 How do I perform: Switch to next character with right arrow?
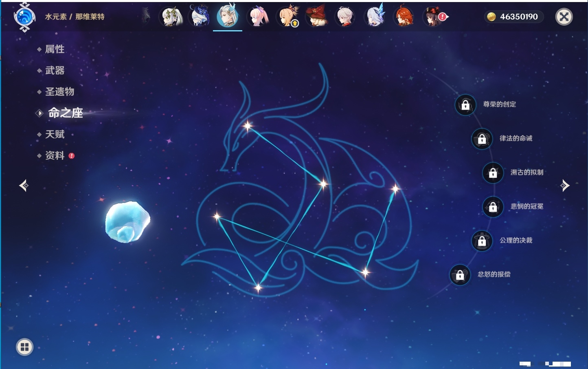[x=565, y=186]
